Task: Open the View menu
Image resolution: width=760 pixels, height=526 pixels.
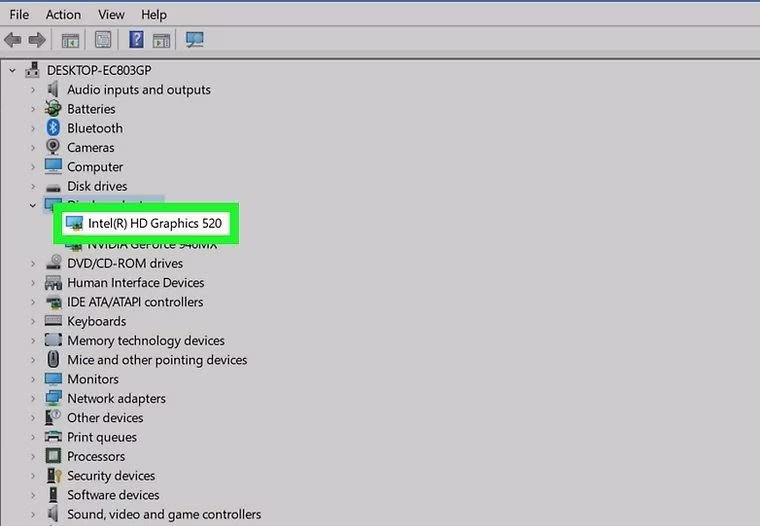Action: pos(111,15)
